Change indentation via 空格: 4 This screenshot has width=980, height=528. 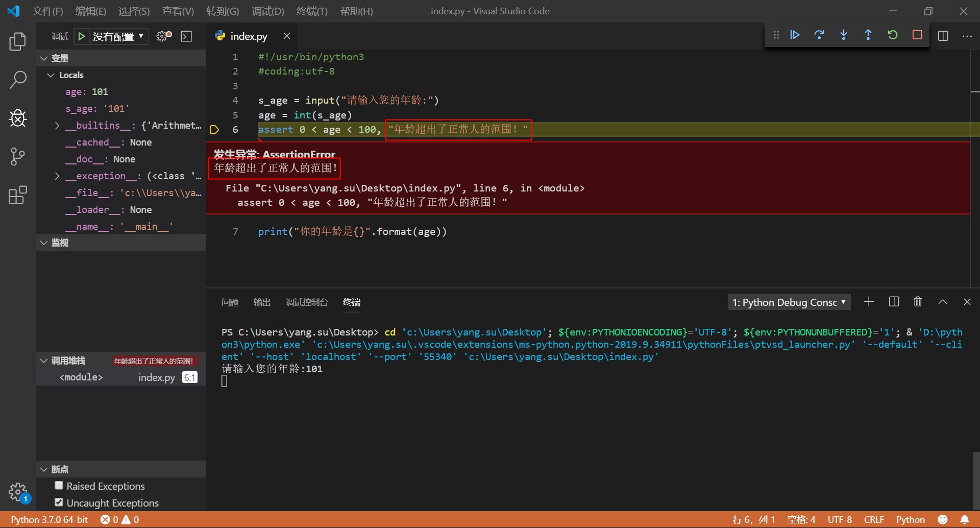(x=801, y=519)
